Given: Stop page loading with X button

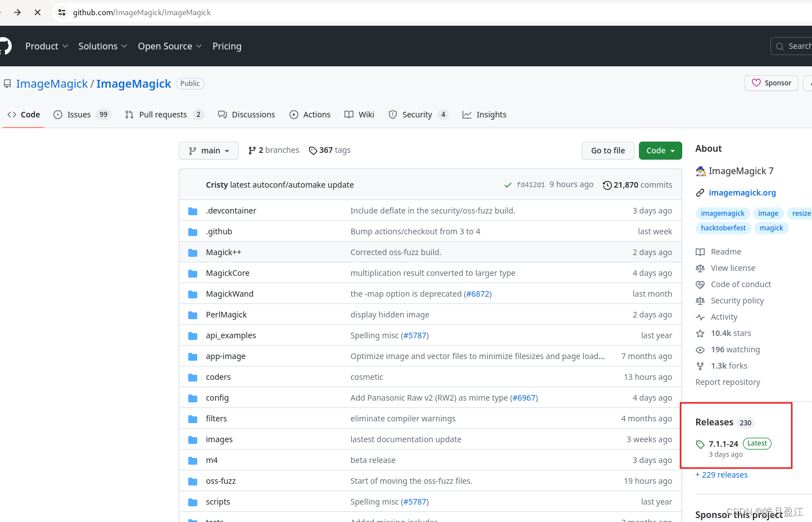Looking at the screenshot, I should [38, 12].
